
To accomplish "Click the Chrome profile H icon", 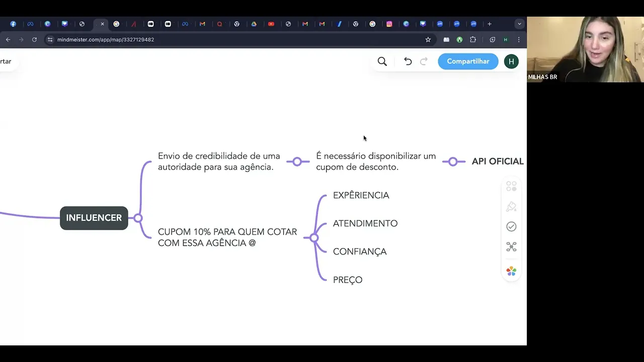I will click(x=506, y=40).
